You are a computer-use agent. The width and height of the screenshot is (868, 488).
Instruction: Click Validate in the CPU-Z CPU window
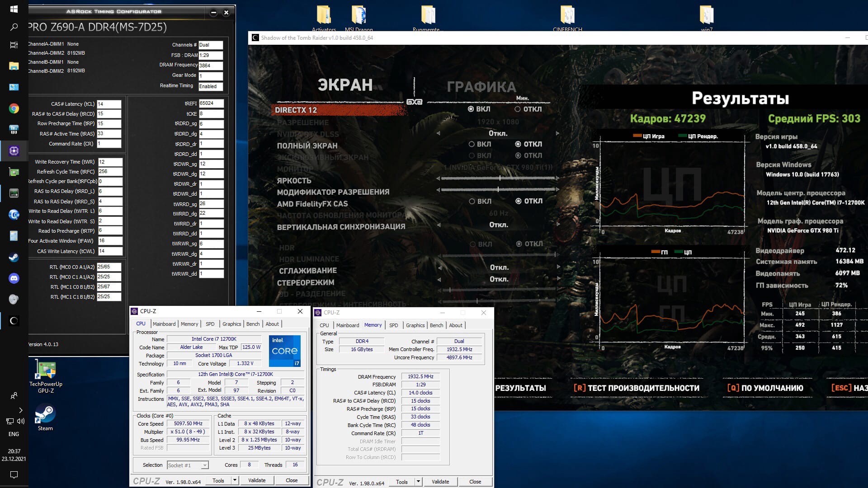pyautogui.click(x=257, y=480)
